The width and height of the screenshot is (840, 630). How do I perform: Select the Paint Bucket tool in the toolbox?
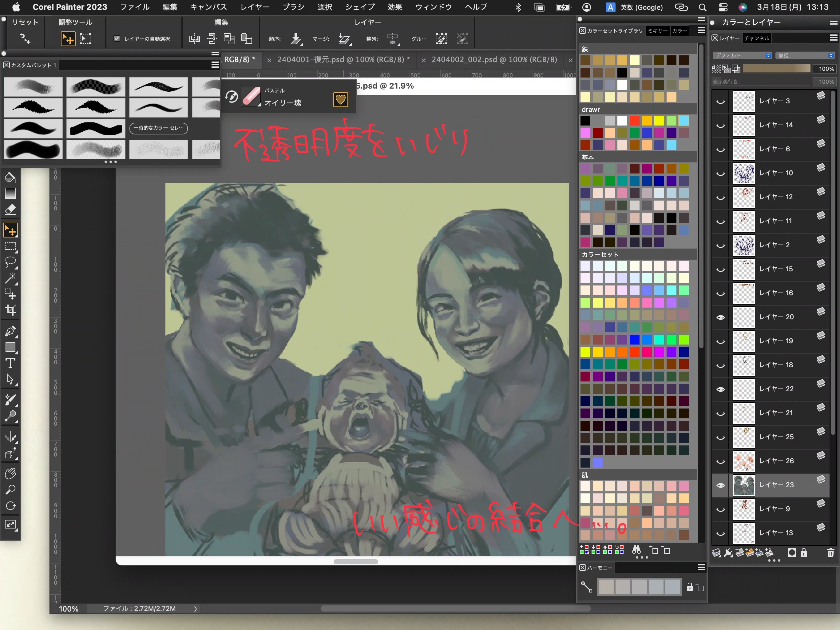[x=10, y=177]
